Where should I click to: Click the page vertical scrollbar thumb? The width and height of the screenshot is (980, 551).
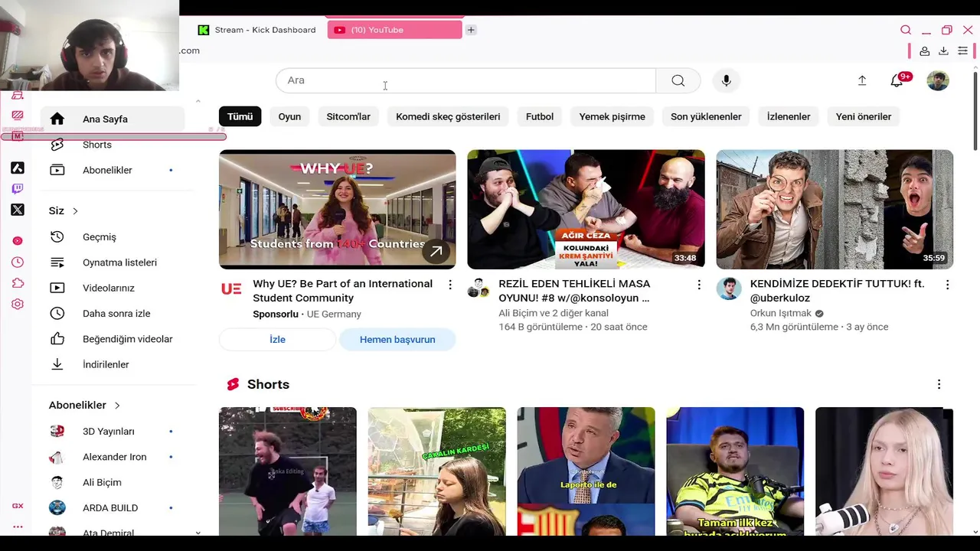coord(975,111)
